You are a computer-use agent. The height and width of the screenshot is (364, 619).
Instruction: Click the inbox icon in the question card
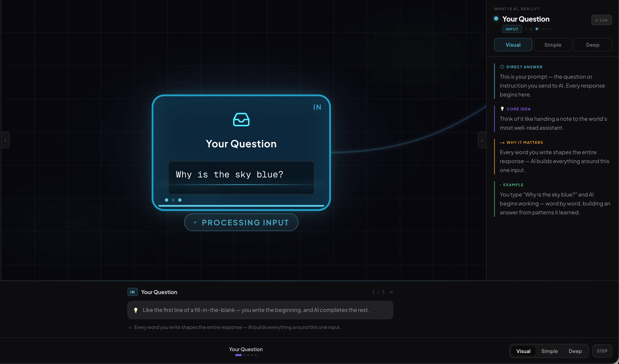tap(241, 120)
